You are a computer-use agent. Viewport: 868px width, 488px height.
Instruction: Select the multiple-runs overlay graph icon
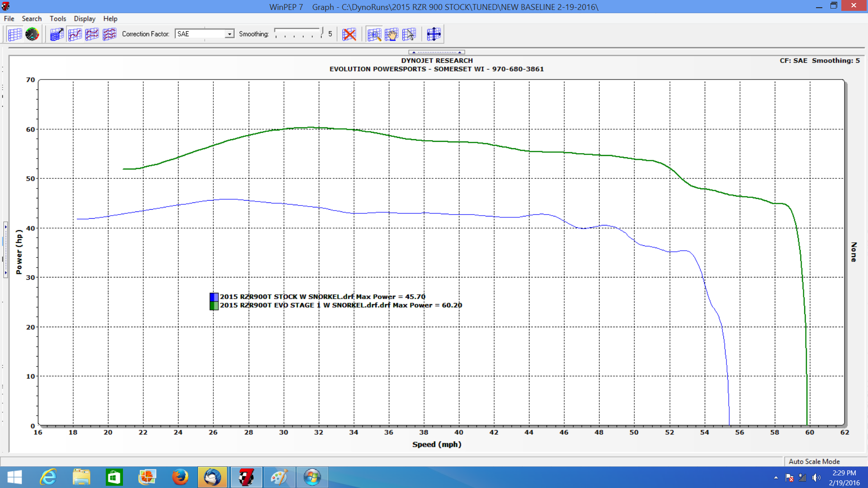[109, 34]
